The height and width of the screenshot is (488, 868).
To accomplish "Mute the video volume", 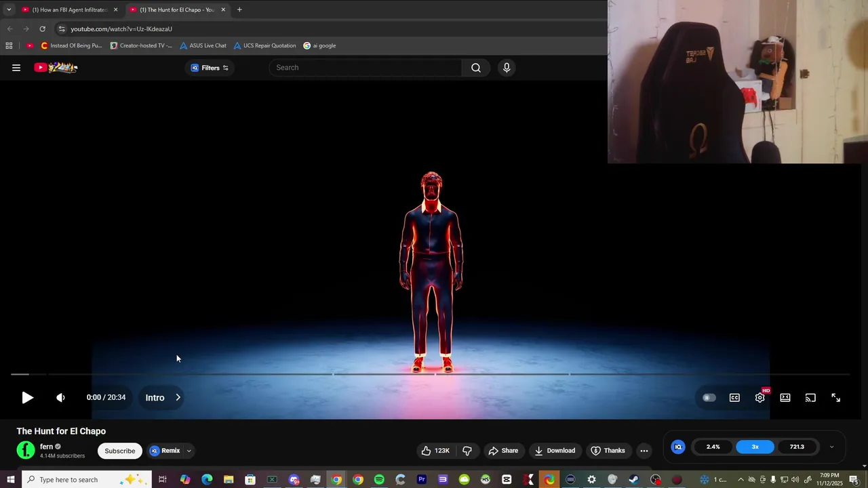I will pyautogui.click(x=60, y=398).
